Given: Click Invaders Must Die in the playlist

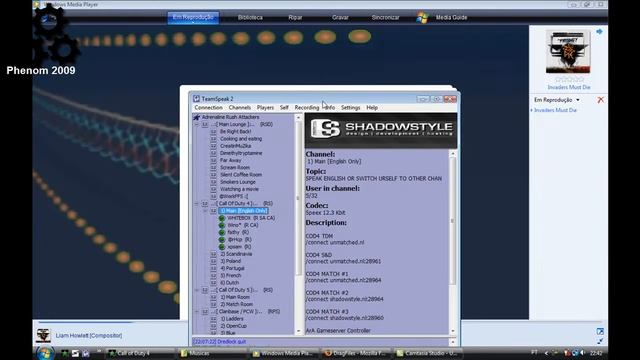Looking at the screenshot, I should 555,110.
